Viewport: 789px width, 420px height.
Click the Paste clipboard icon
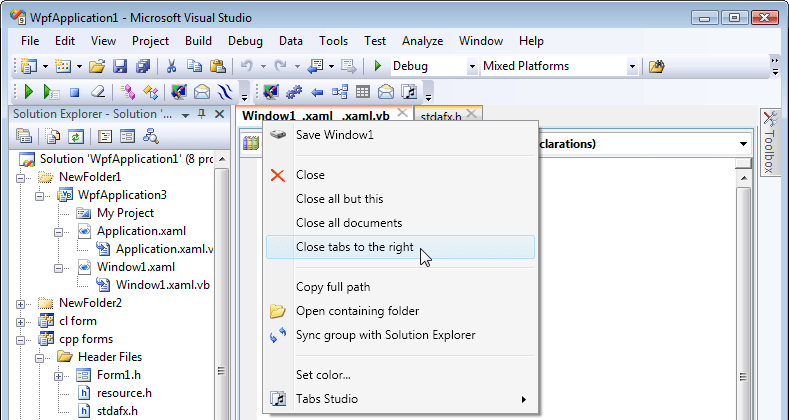[217, 66]
